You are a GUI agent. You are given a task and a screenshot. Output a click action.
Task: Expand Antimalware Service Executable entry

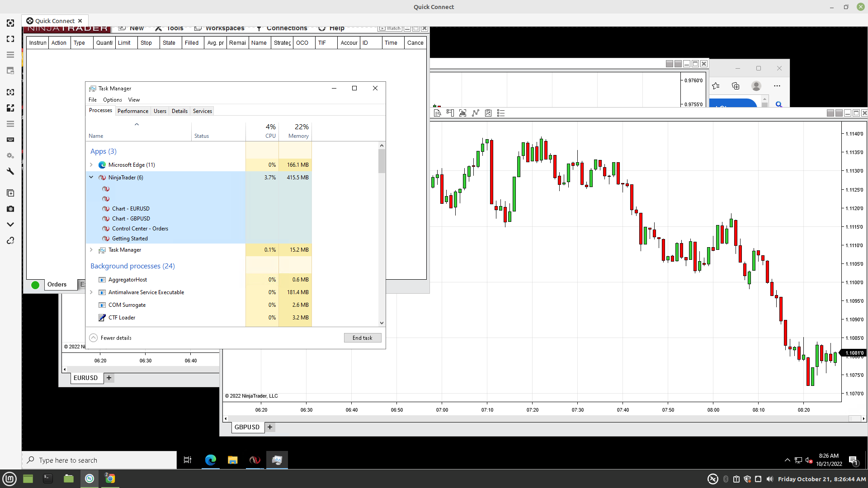click(x=91, y=292)
